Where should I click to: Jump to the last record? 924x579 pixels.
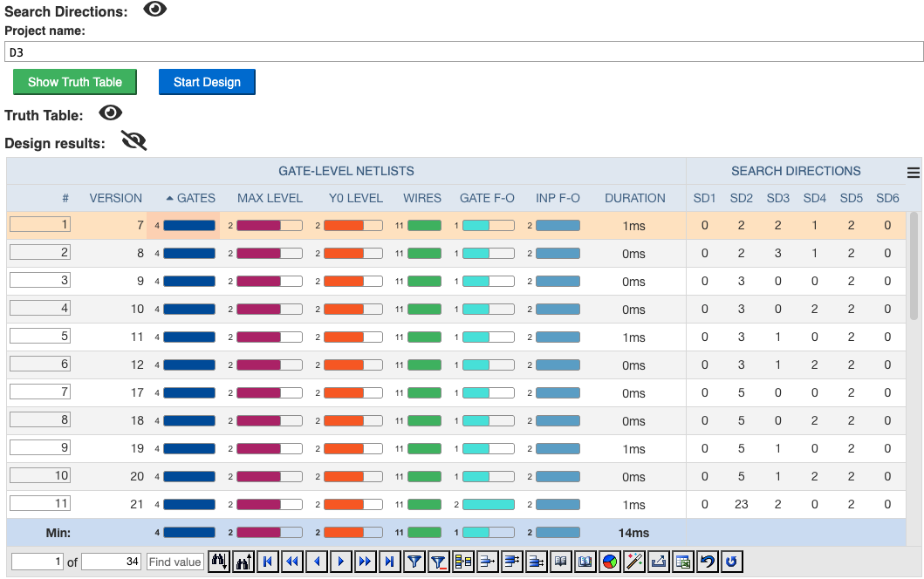[x=389, y=562]
